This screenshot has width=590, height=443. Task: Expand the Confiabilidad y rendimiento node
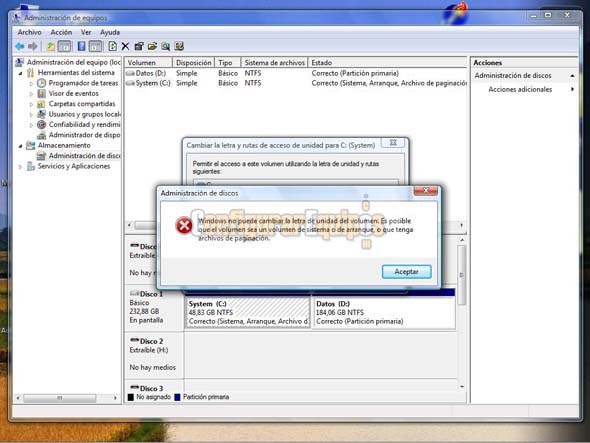coord(31,125)
